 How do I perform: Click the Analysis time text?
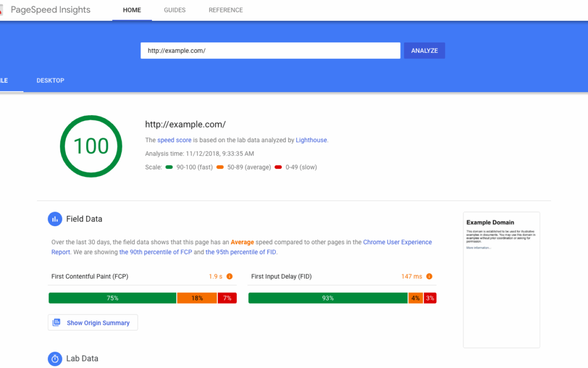click(x=199, y=154)
